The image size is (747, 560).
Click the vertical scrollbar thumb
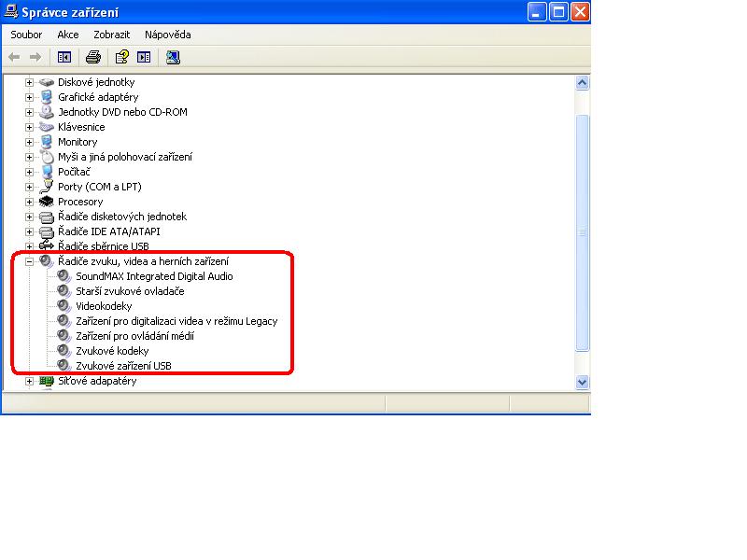pyautogui.click(x=582, y=232)
